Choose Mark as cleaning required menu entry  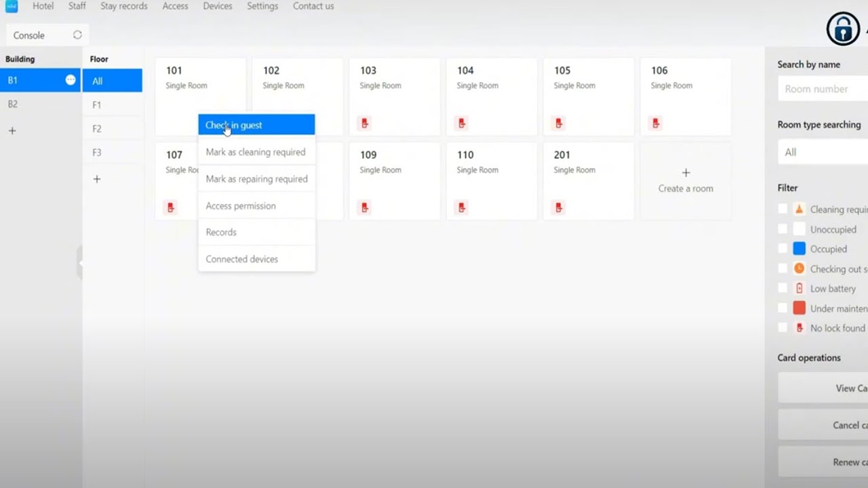[x=256, y=152]
